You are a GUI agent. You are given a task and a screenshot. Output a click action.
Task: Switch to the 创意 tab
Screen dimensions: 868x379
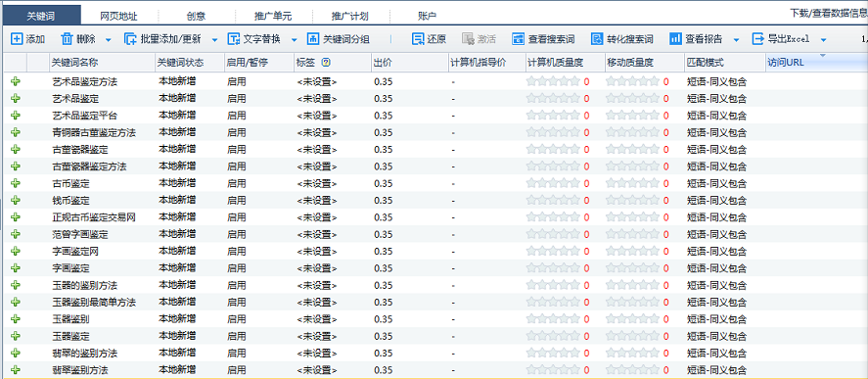(196, 16)
